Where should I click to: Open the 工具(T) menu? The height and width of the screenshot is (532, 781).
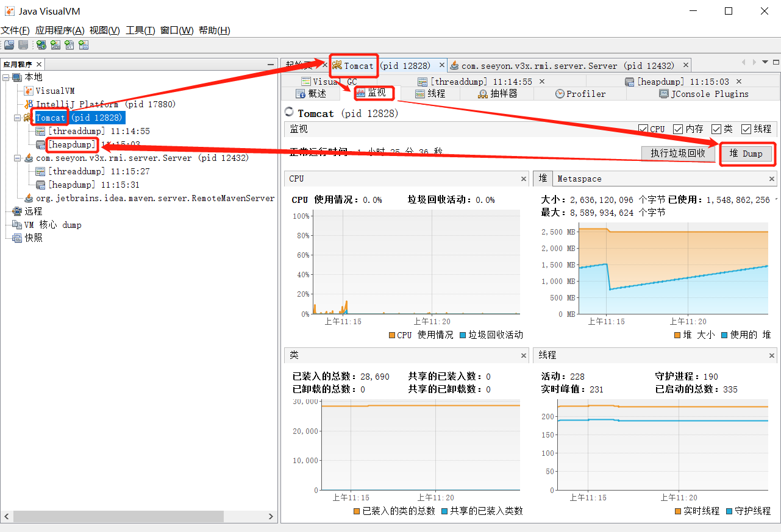pyautogui.click(x=140, y=30)
